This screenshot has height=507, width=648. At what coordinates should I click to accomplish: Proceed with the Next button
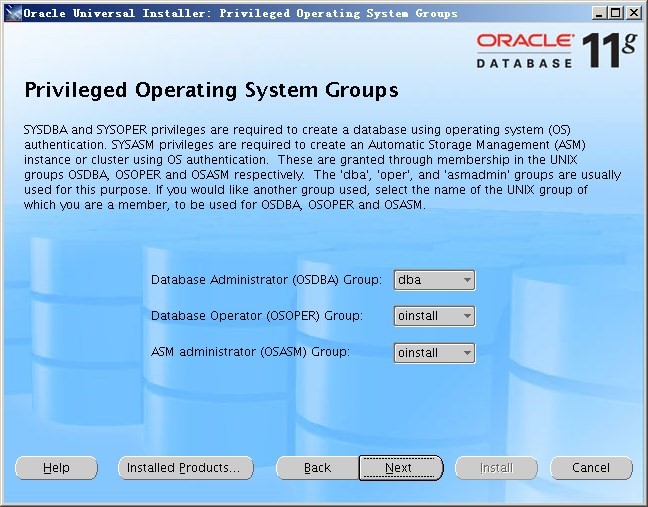(x=399, y=468)
